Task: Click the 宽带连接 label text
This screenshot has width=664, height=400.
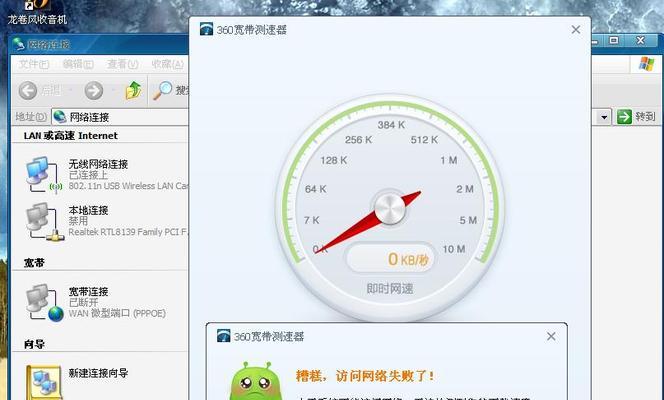Action: (x=89, y=291)
